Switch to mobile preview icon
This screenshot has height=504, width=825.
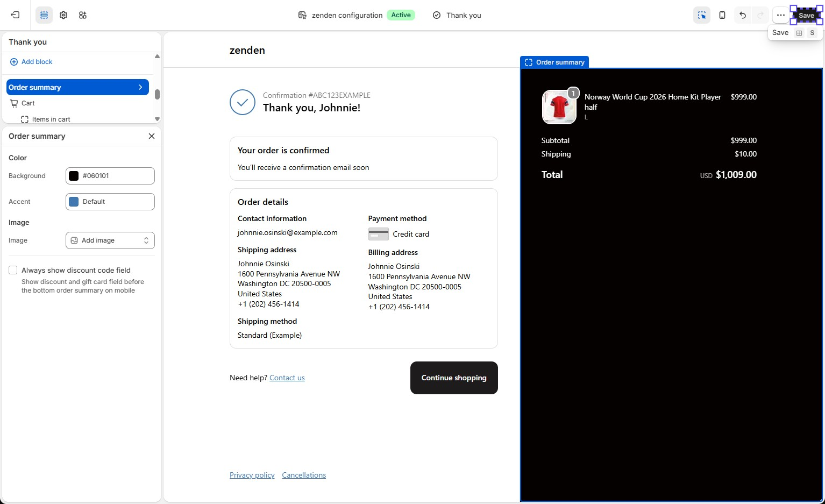click(x=722, y=15)
